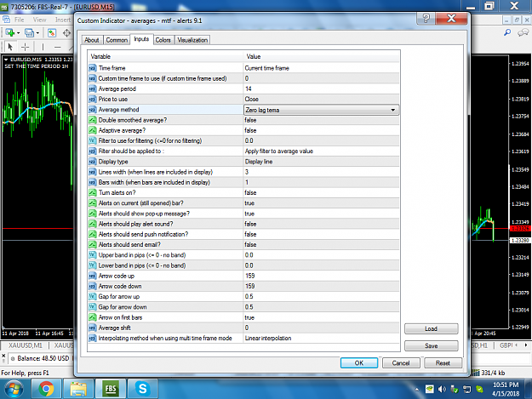The image size is (532, 399).
Task: Click the Reset button
Action: tap(443, 362)
